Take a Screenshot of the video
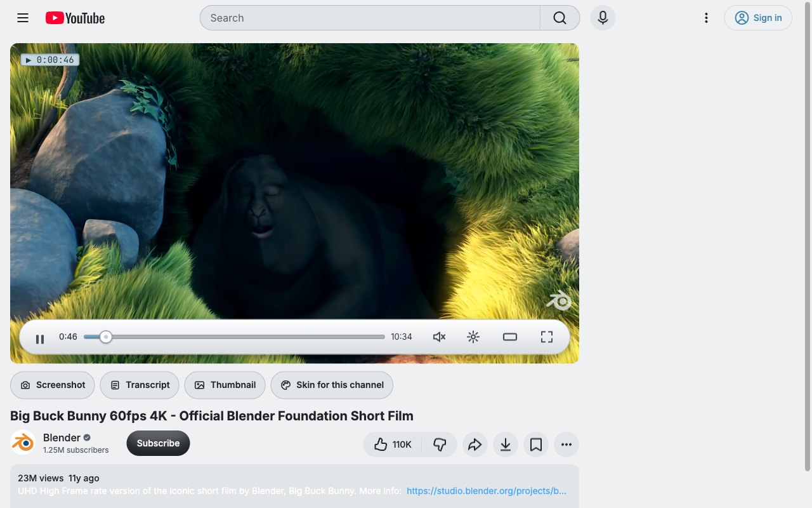 coord(53,385)
